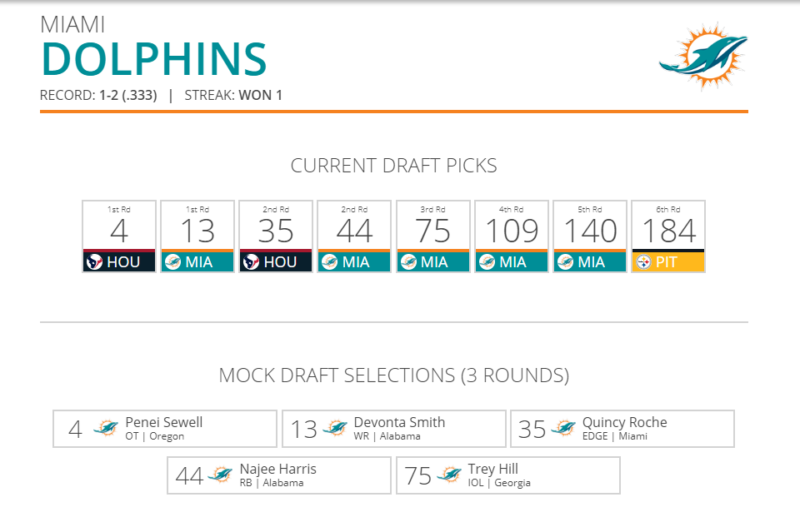Click the Texans logo on pick 4
This screenshot has width=800, height=532.
click(x=94, y=262)
